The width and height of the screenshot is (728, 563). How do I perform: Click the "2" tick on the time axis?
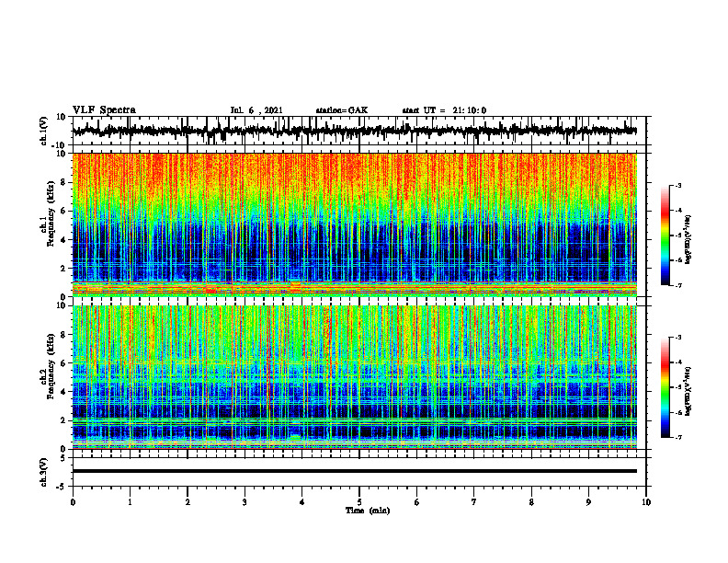pos(188,502)
